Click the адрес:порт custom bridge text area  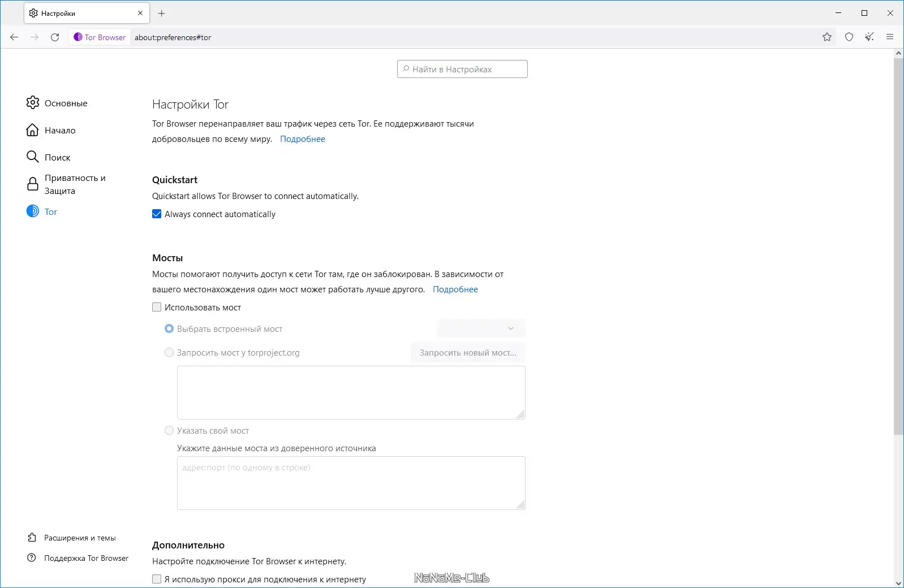tap(351, 483)
